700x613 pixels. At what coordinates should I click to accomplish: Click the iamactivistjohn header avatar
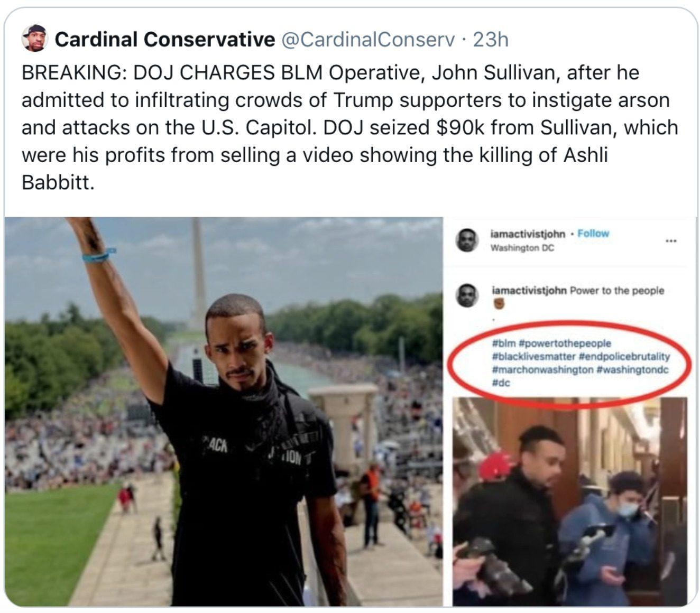point(467,240)
